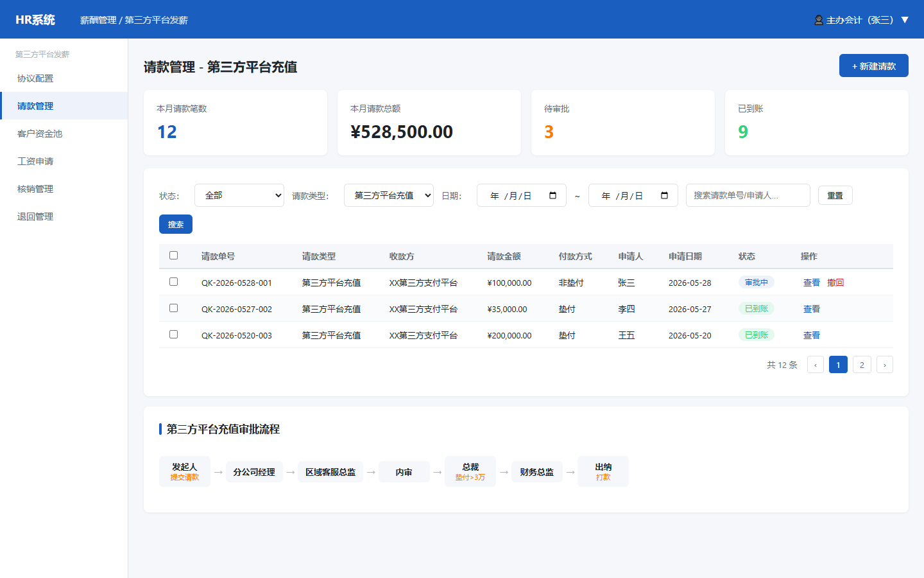This screenshot has height=578, width=924.
Task: Click the 共 12 条 total count text
Action: pyautogui.click(x=782, y=365)
